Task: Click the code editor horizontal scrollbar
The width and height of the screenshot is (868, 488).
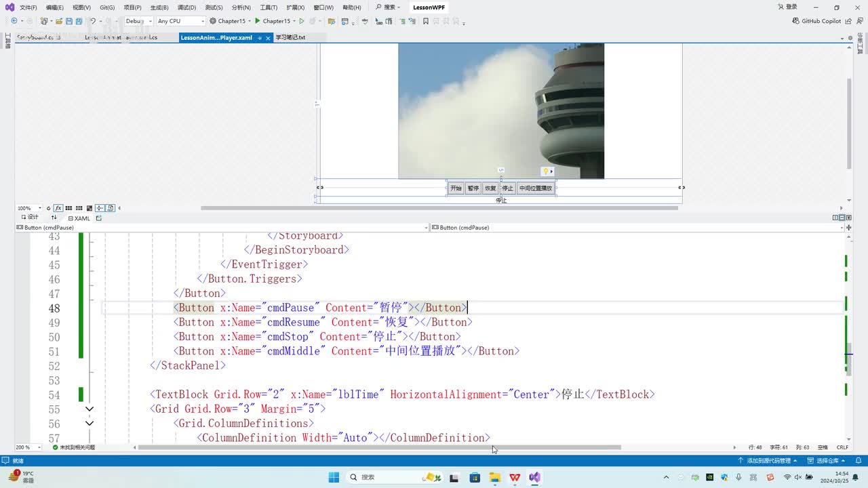Action: 380,447
